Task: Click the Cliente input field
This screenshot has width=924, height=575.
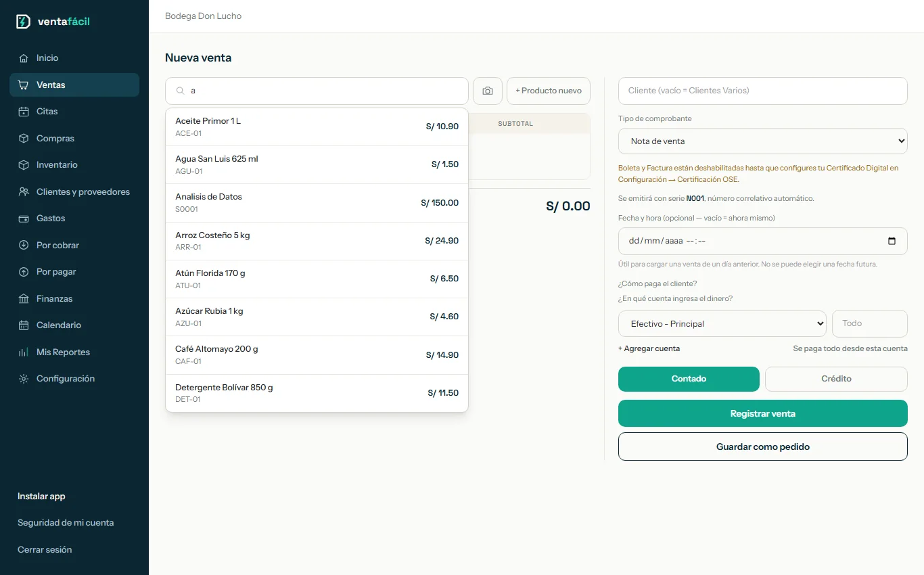Action: tap(763, 91)
